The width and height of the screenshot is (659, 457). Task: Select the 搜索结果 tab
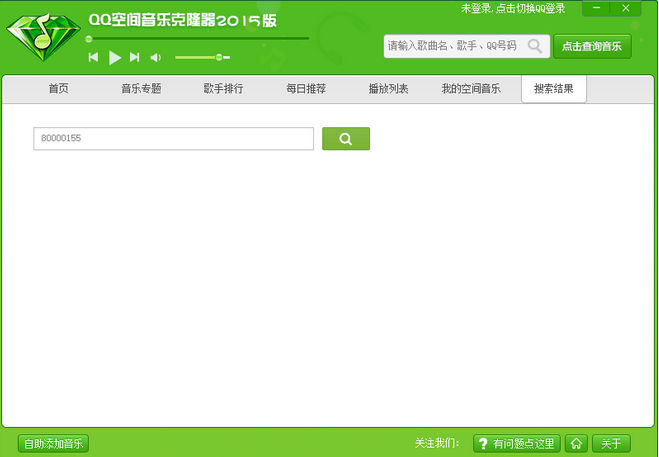point(554,89)
